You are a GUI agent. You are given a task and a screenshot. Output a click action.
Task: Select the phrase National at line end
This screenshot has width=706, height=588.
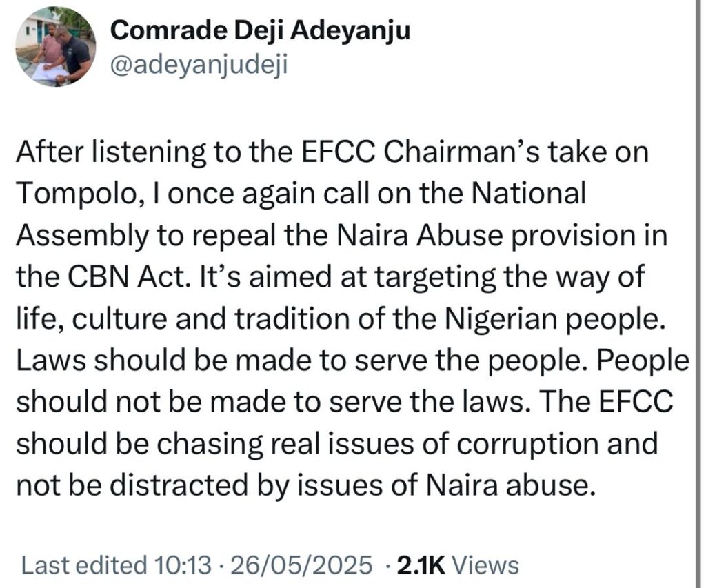[529, 193]
